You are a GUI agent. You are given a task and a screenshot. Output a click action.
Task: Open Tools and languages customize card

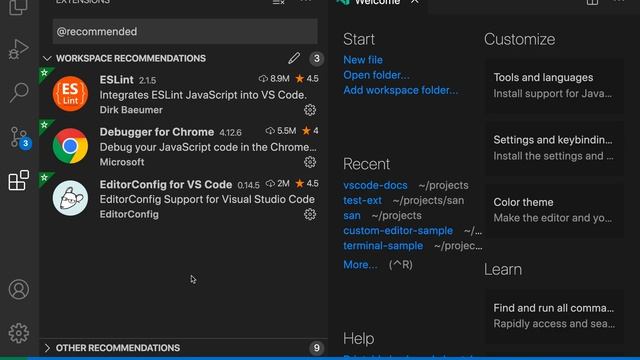pos(554,85)
